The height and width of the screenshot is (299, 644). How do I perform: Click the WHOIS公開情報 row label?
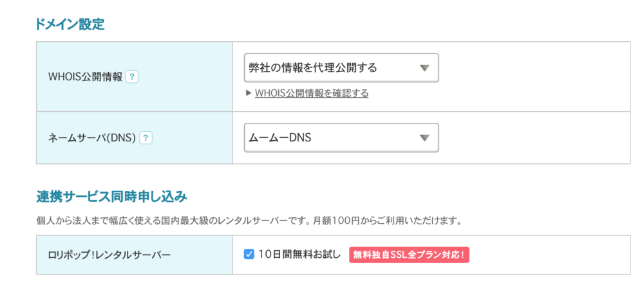(86, 77)
